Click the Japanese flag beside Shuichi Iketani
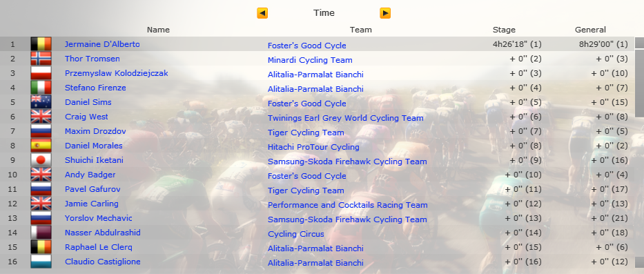 [41, 160]
